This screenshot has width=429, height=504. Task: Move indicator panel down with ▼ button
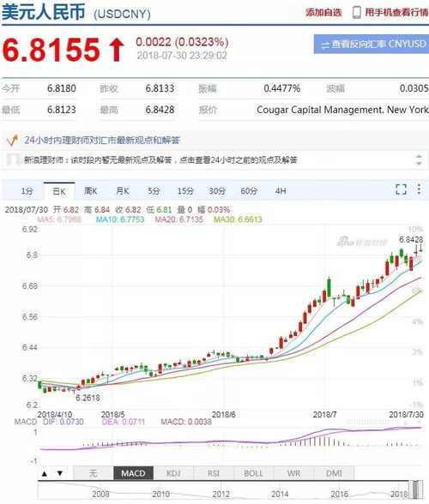60,473
